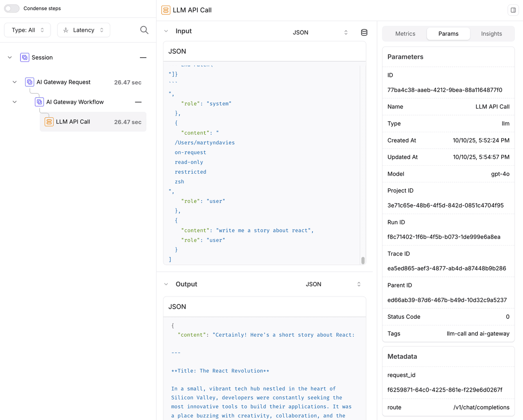
Task: Switch to the Metrics tab
Action: [x=405, y=34]
